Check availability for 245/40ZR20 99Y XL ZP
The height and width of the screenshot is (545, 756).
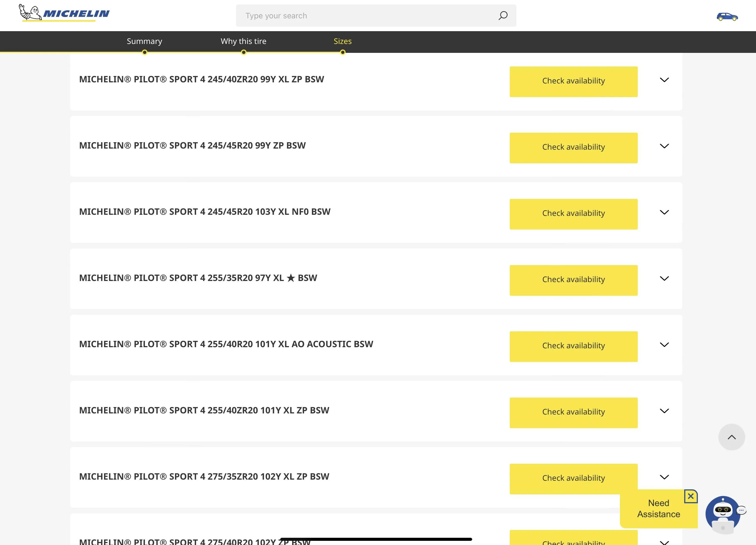[573, 82]
